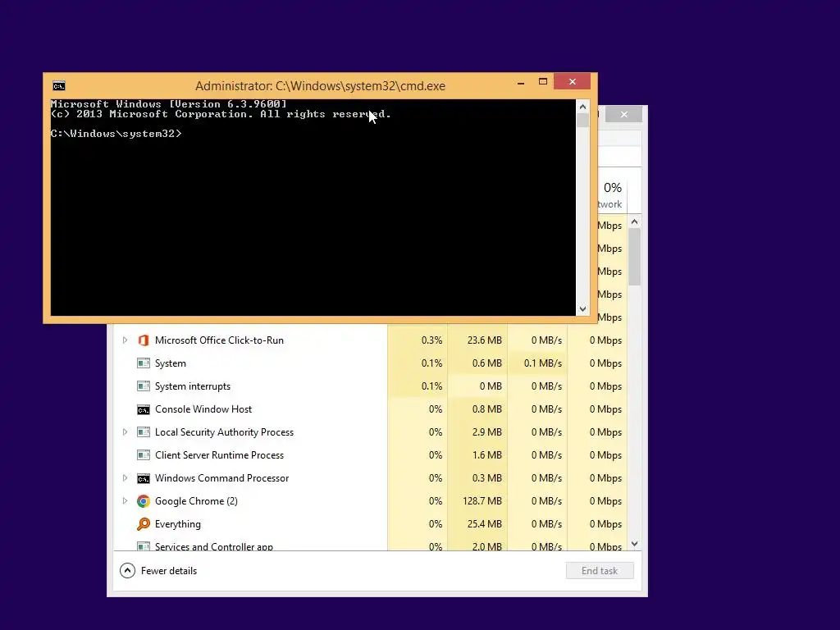
Task: Click the 0.3 MB memory value
Action: coord(487,478)
